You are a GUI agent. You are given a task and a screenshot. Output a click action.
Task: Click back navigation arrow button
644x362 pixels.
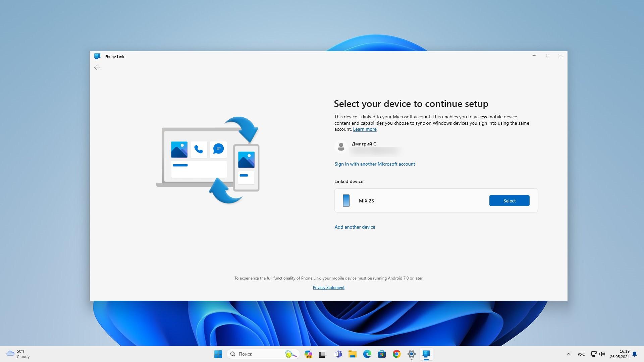96,67
